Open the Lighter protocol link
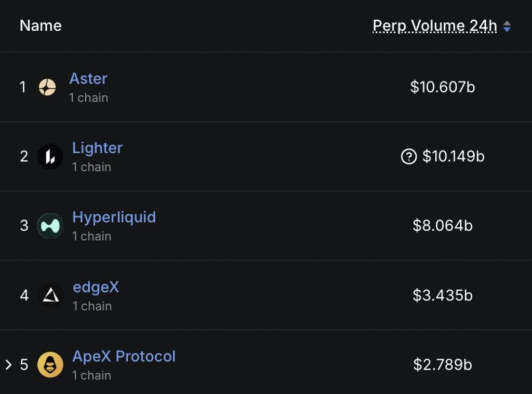The width and height of the screenshot is (532, 394). point(97,148)
